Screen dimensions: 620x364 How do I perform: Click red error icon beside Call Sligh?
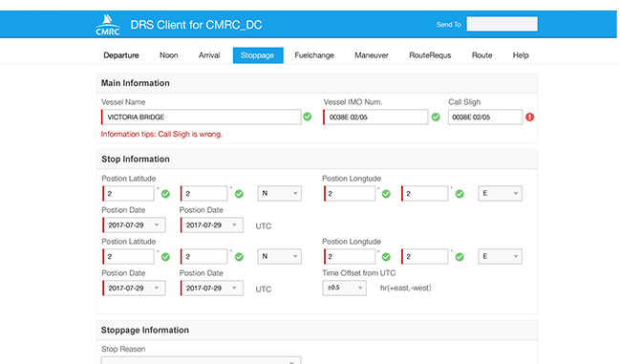[x=530, y=117]
